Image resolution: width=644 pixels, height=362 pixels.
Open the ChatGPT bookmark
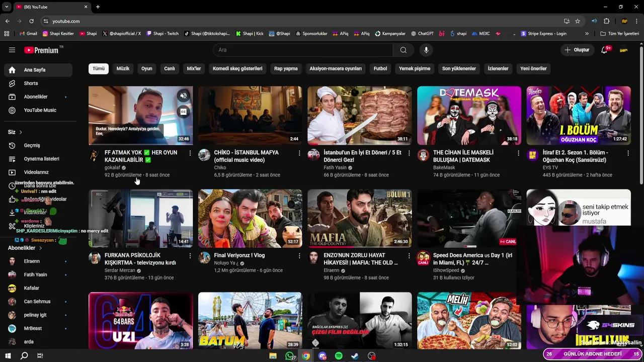[422, 34]
